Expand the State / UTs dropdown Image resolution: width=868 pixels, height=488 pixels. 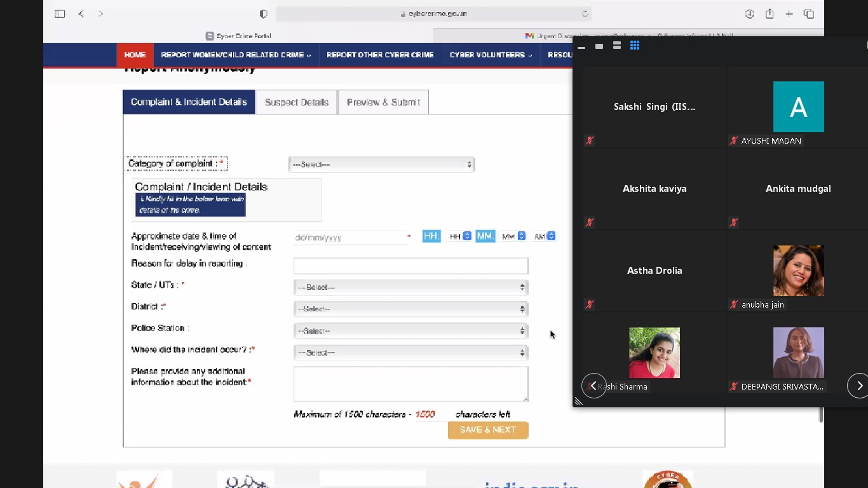coord(410,287)
